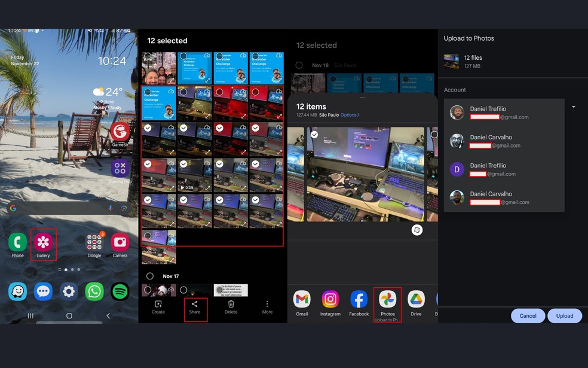Viewport: 588px width, 368px height.
Task: Open the More options menu in gallery
Action: 267,307
